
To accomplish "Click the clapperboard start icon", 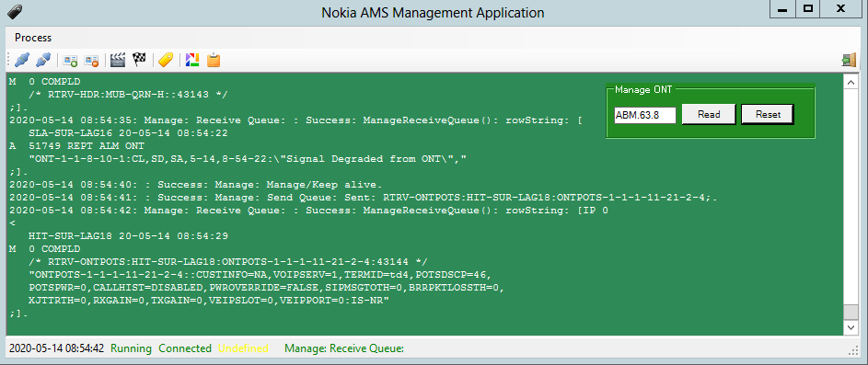I will [x=118, y=60].
